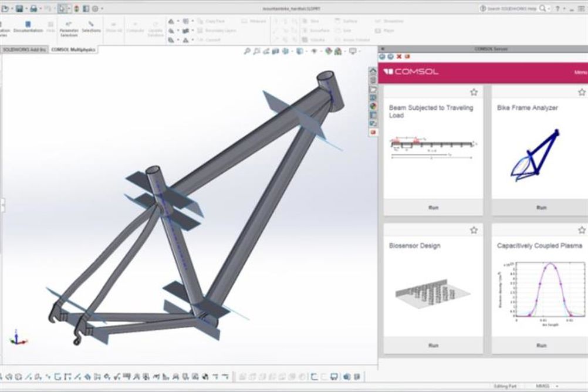Click the Rebuild traffic light icon
Viewport: 588px width, 392px height.
pyautogui.click(x=76, y=8)
